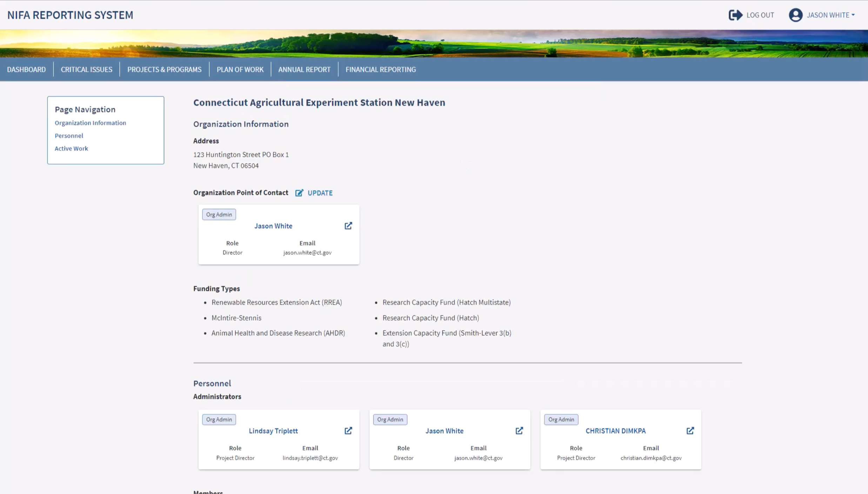Jump to Personnel section link
Image resolution: width=868 pixels, height=494 pixels.
click(x=69, y=136)
